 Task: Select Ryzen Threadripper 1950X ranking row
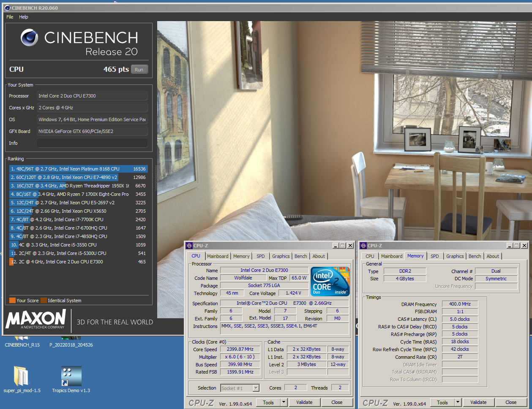(x=79, y=186)
